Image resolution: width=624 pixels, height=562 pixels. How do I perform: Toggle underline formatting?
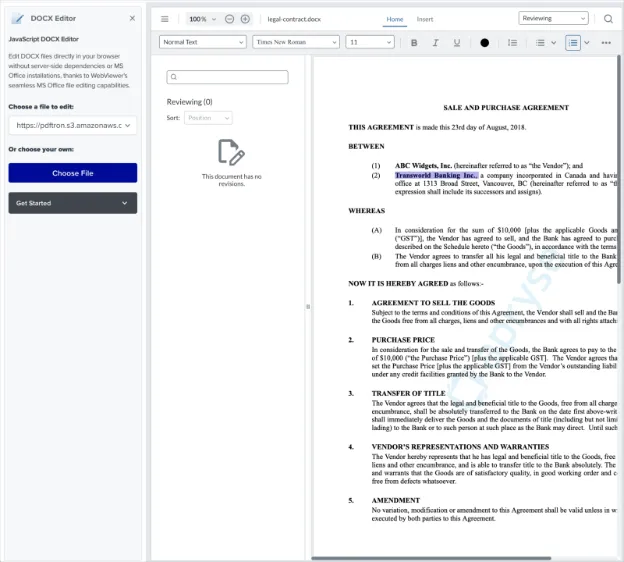tap(457, 43)
